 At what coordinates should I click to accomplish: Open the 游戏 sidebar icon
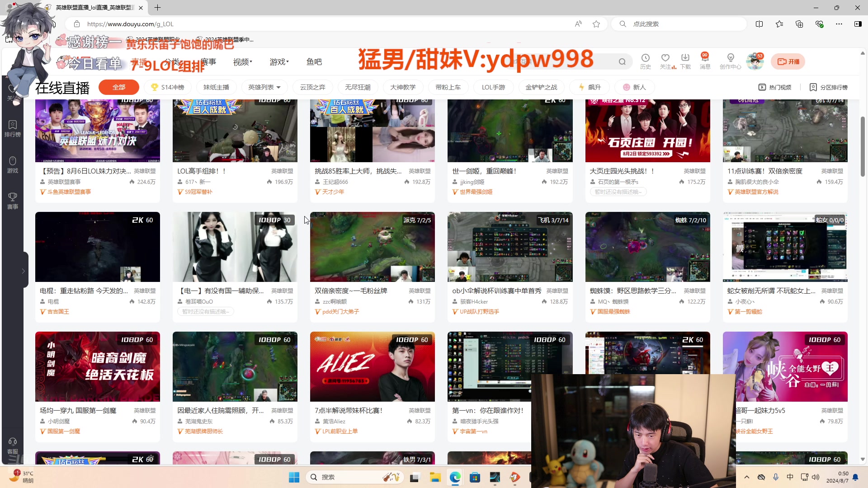pyautogui.click(x=12, y=165)
